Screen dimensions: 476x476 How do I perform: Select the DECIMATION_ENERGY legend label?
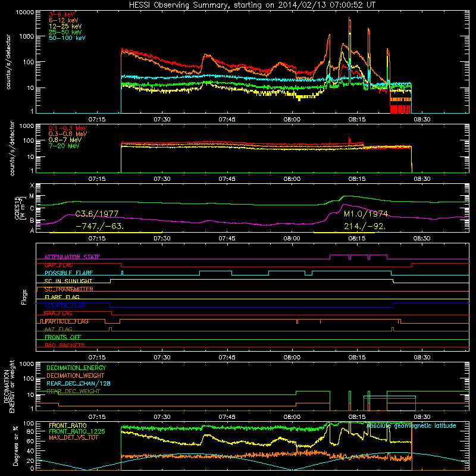tap(76, 368)
